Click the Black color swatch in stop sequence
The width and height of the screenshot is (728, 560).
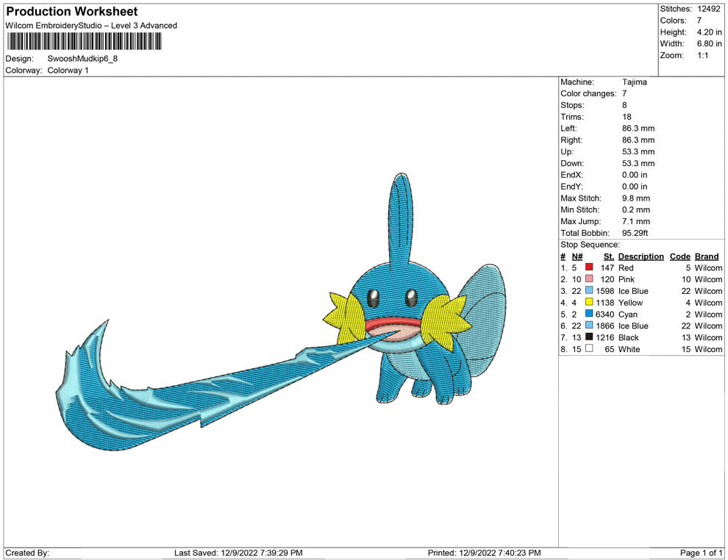pos(589,337)
